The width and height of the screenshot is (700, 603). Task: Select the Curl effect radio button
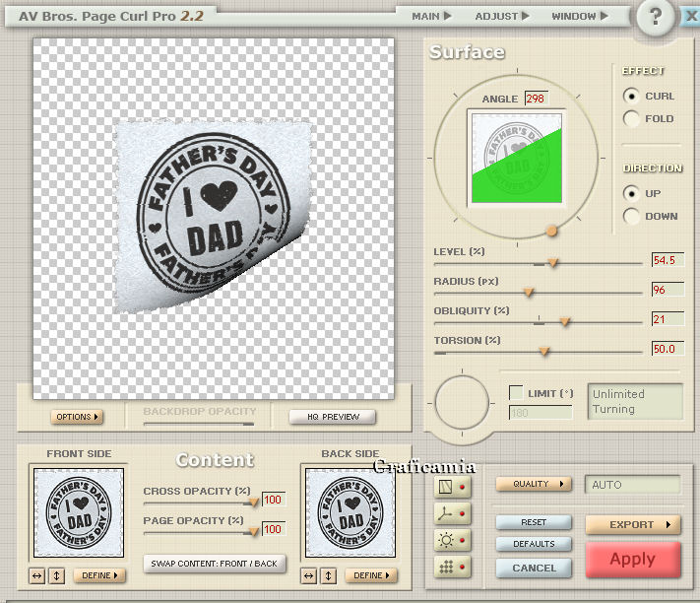631,96
